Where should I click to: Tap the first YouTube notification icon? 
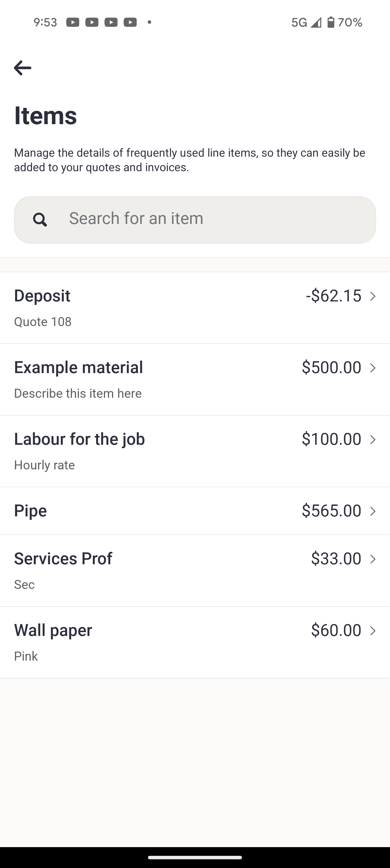(x=73, y=22)
